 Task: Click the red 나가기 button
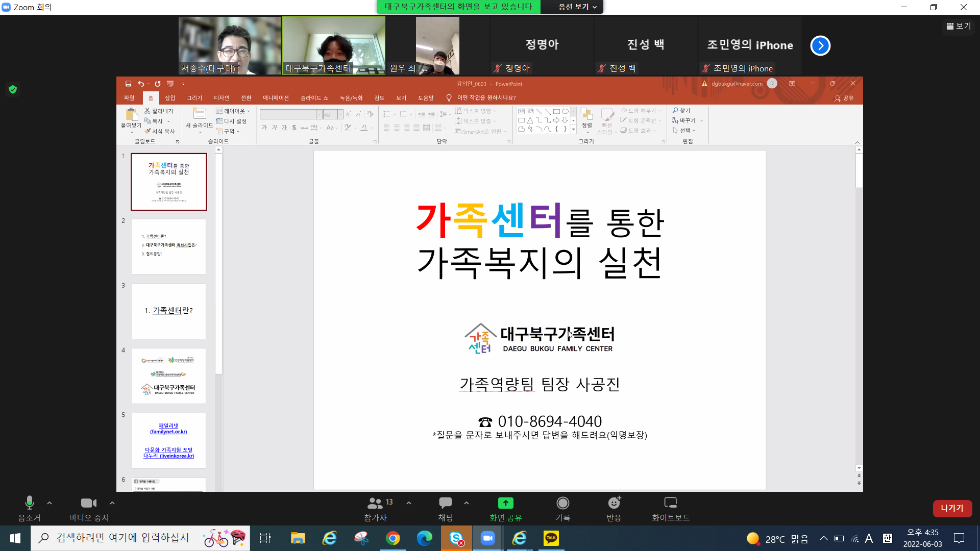point(952,508)
